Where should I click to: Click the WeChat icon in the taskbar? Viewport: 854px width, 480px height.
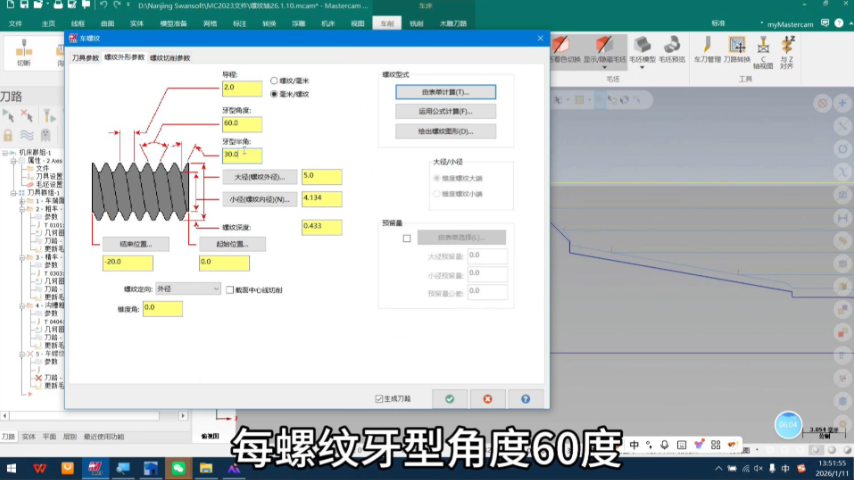[178, 468]
